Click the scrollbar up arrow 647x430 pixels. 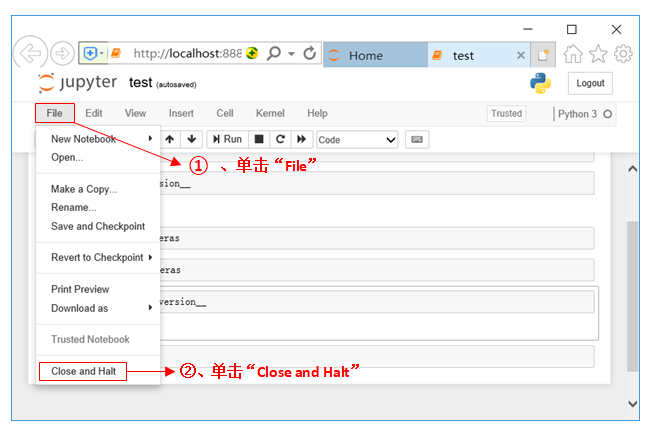(633, 169)
